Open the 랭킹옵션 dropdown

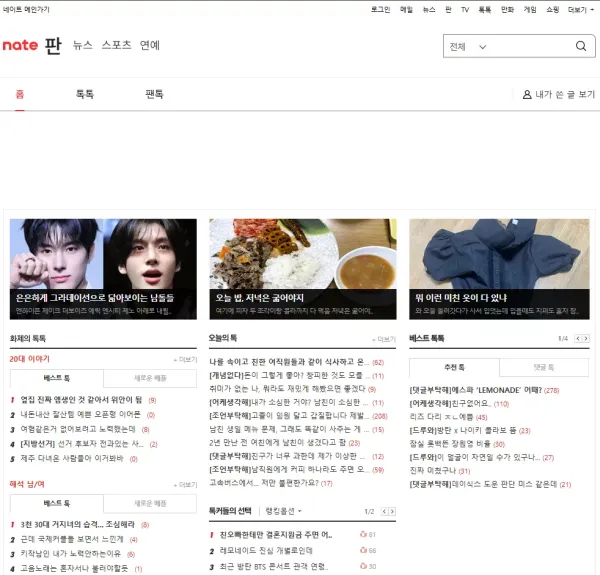coord(284,511)
